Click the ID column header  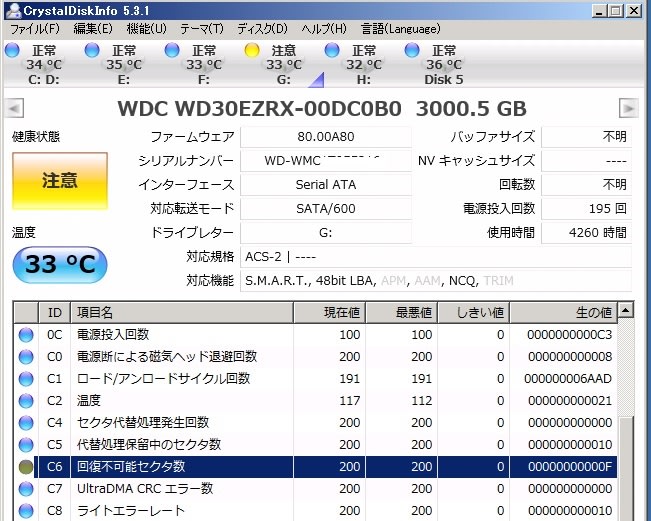point(54,313)
